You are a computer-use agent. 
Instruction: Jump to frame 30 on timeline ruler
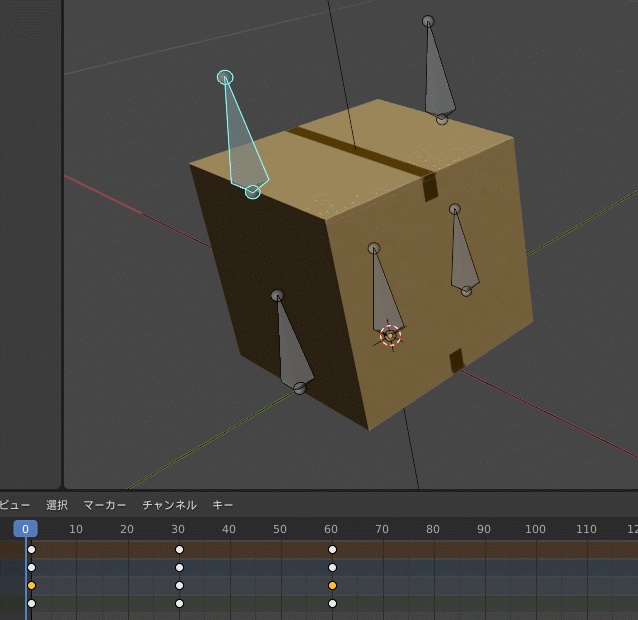click(x=178, y=529)
